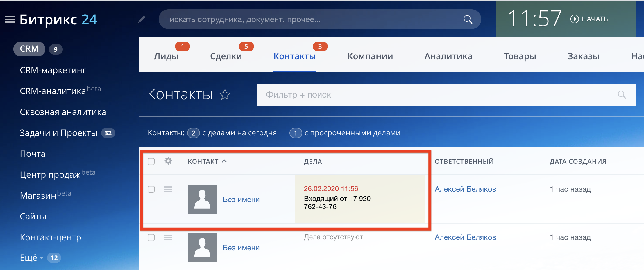Expand the Ещё sidebar menu
This screenshot has width=644, height=270.
pyautogui.click(x=31, y=258)
